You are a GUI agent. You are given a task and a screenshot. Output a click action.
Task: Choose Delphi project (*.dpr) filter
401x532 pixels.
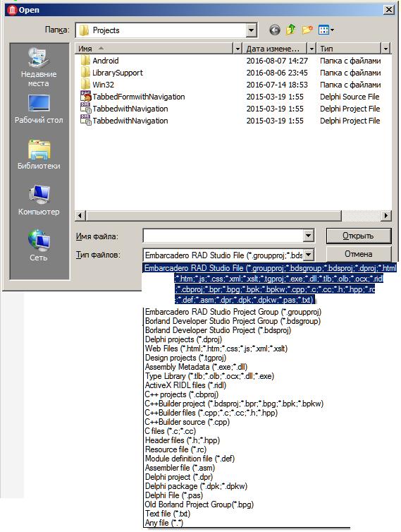click(179, 477)
